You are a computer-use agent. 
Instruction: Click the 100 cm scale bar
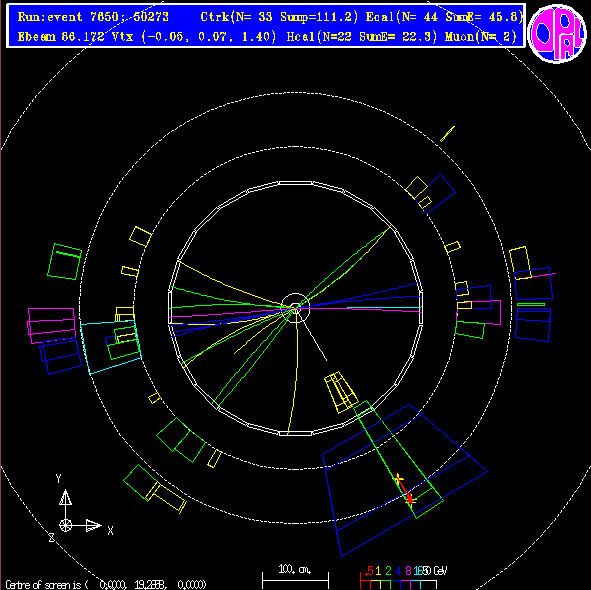pyautogui.click(x=295, y=577)
